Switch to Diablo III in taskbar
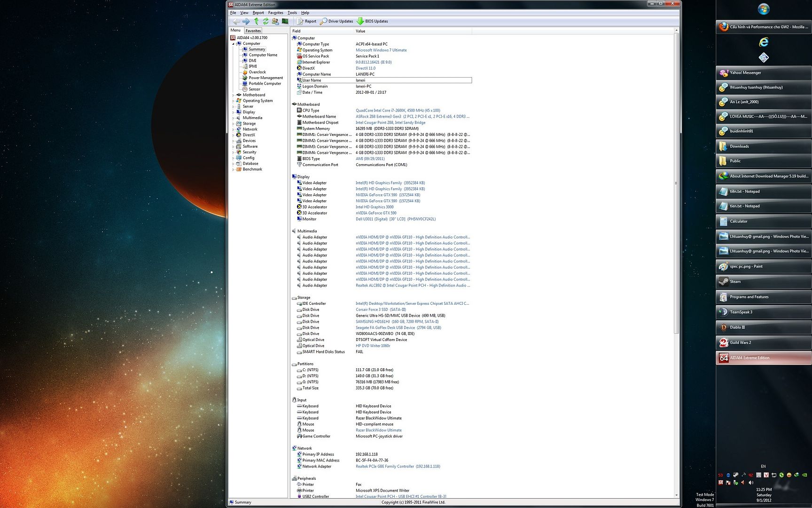 764,327
